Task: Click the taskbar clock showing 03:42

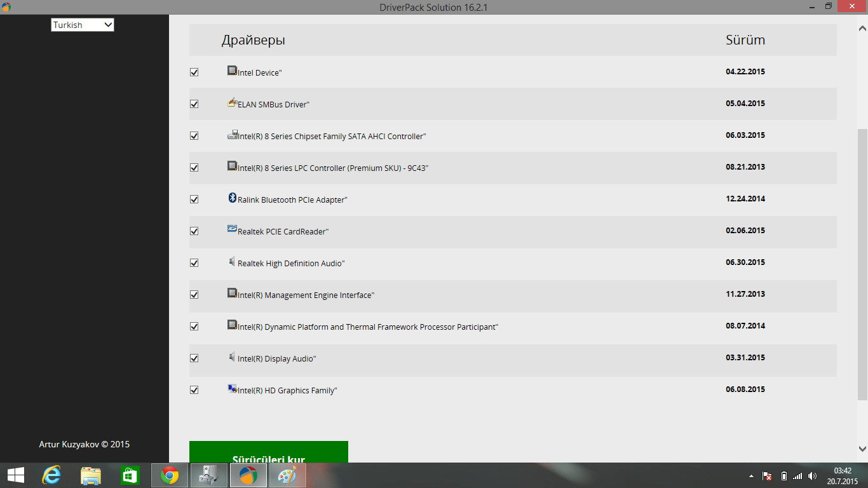Action: (843, 475)
